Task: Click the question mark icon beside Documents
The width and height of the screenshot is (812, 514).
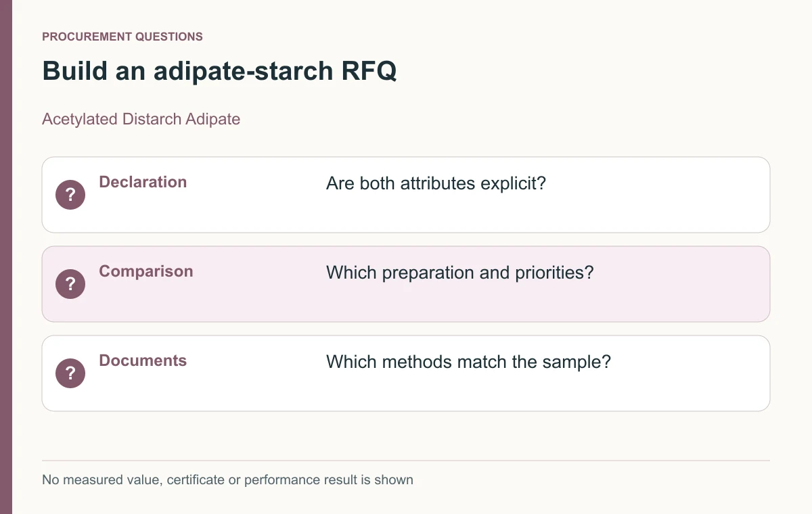Action: click(x=70, y=373)
